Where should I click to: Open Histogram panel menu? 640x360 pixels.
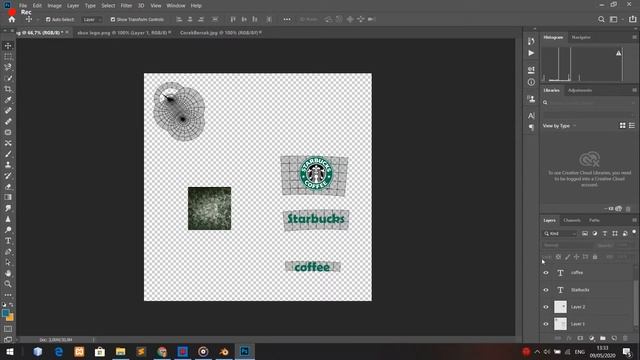click(x=634, y=37)
